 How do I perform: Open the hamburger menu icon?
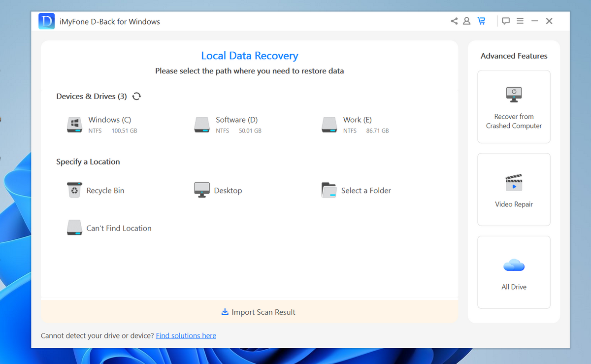click(x=520, y=21)
